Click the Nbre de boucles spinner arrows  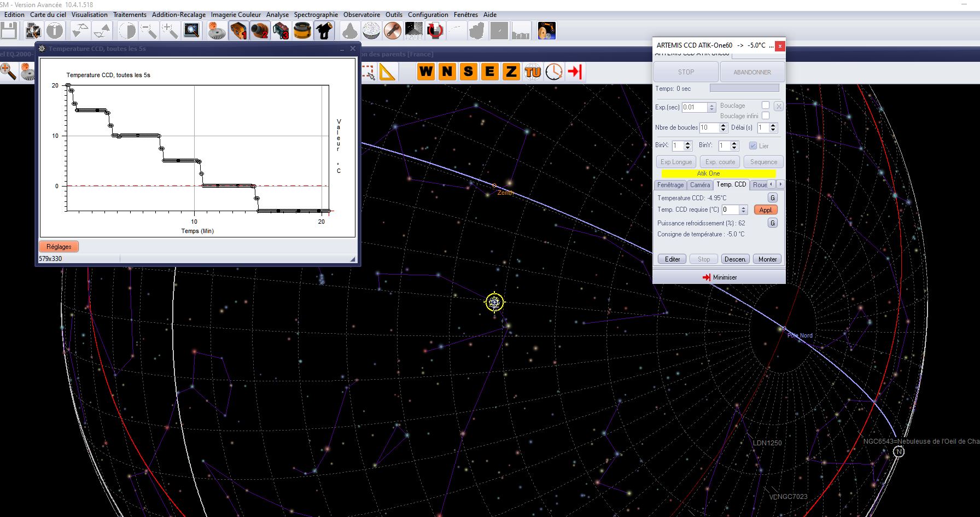click(723, 127)
